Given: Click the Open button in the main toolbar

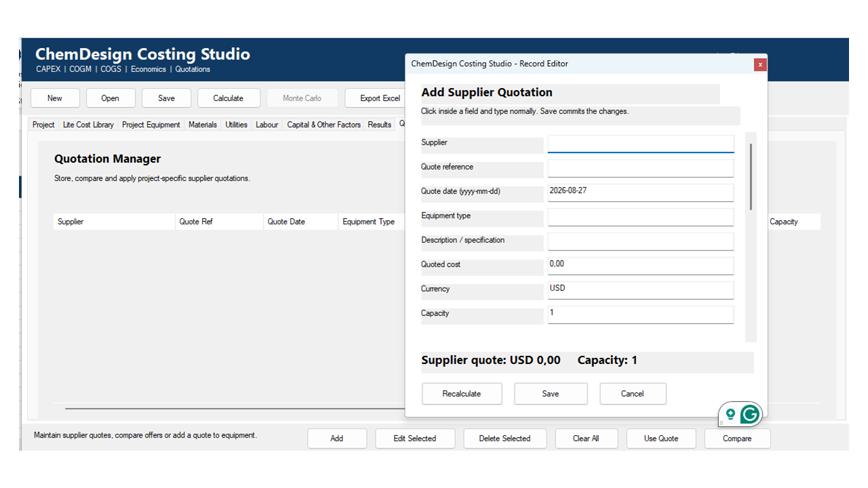Looking at the screenshot, I should point(111,98).
